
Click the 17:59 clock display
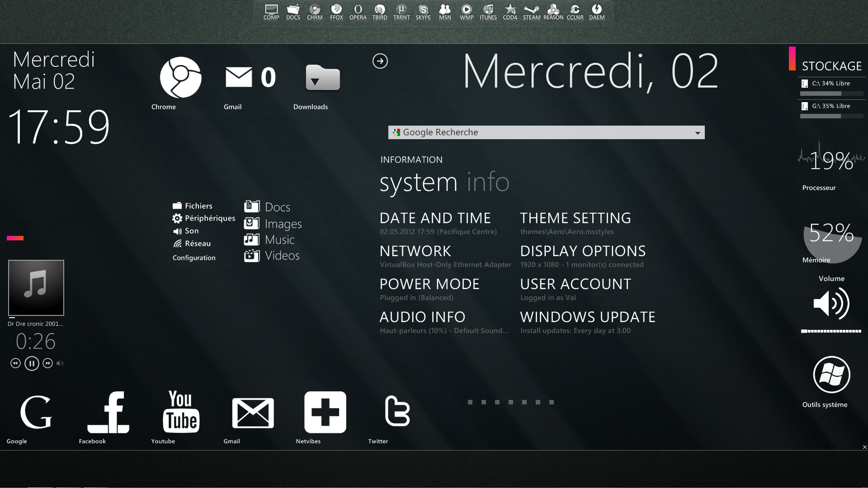click(59, 127)
